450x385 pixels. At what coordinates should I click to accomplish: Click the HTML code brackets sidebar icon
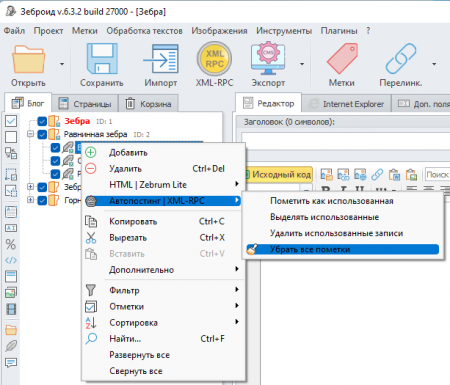click(11, 260)
